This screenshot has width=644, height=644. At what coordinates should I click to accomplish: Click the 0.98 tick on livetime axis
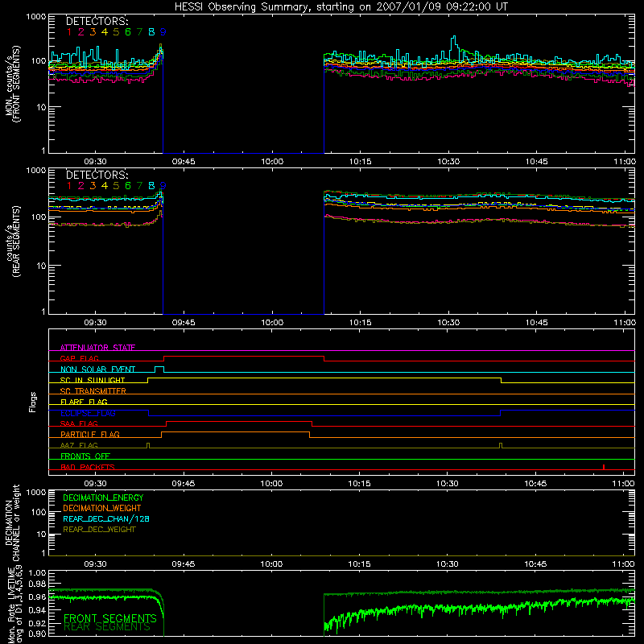point(37,584)
